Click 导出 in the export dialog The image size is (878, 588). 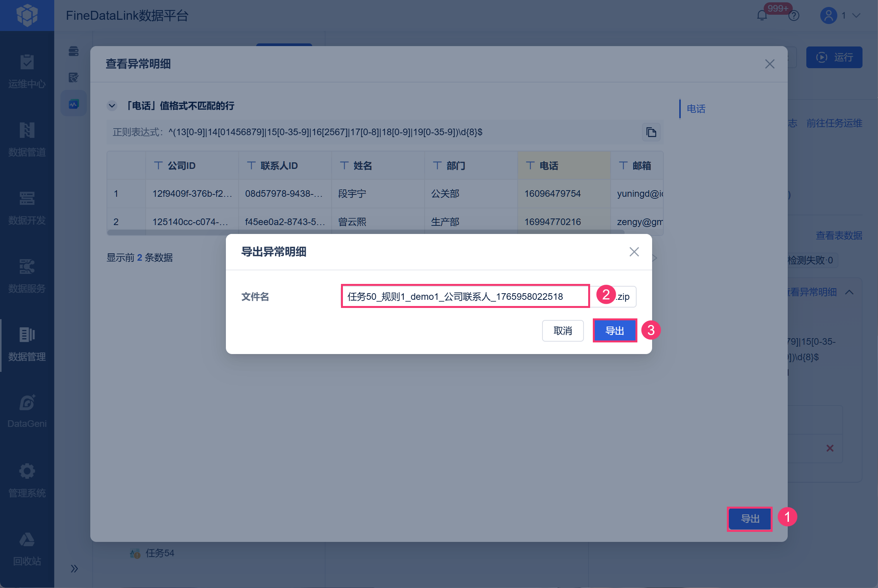pos(615,330)
